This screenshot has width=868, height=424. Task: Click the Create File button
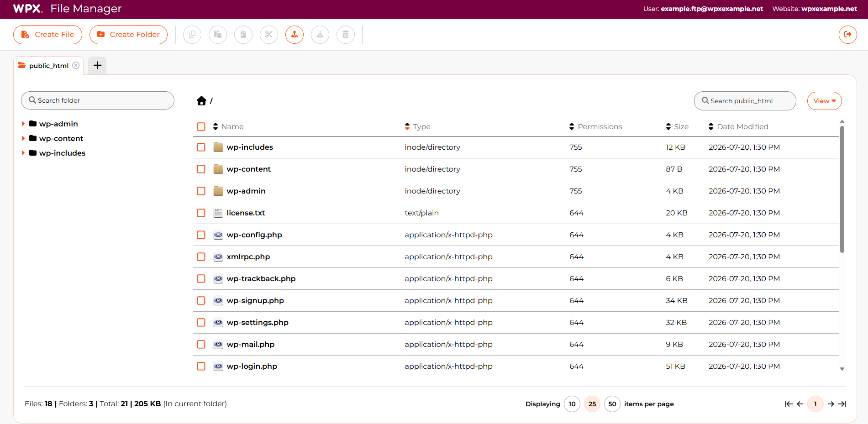click(47, 35)
